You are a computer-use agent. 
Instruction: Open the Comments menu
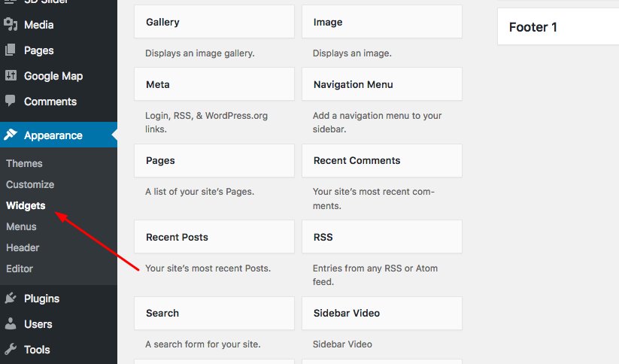[59, 102]
